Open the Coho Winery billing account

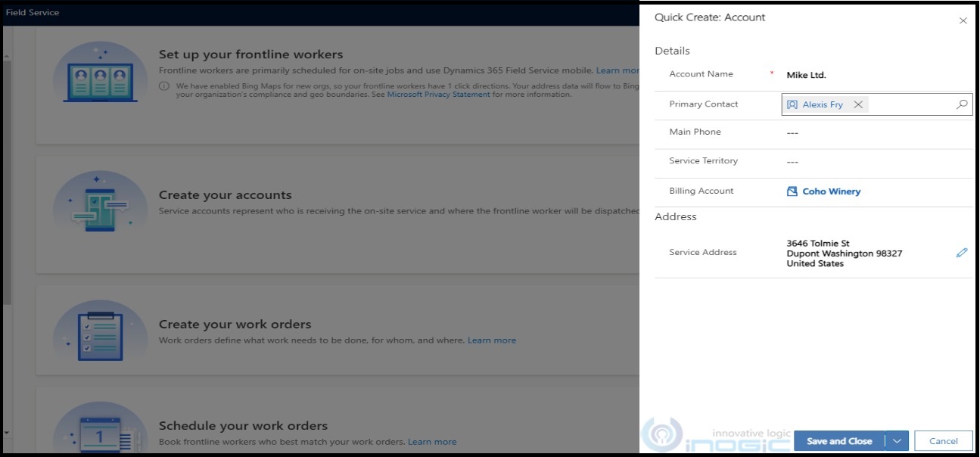[832, 191]
